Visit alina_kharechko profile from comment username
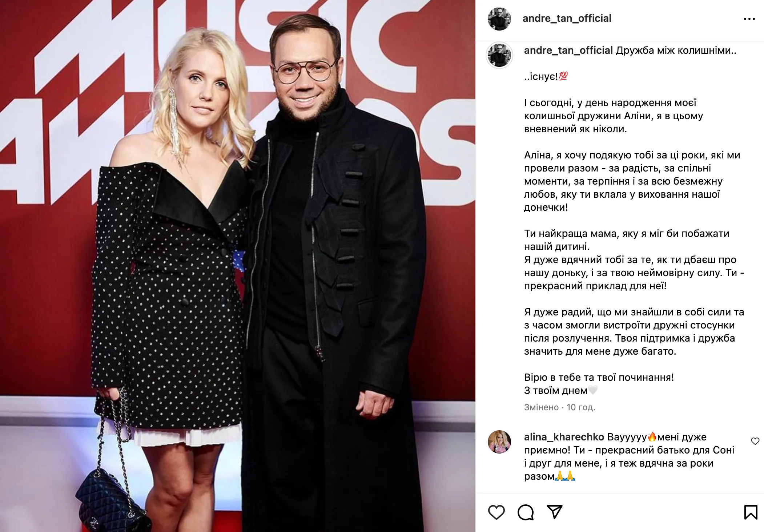Screen dimensions: 764x532 coord(564,437)
